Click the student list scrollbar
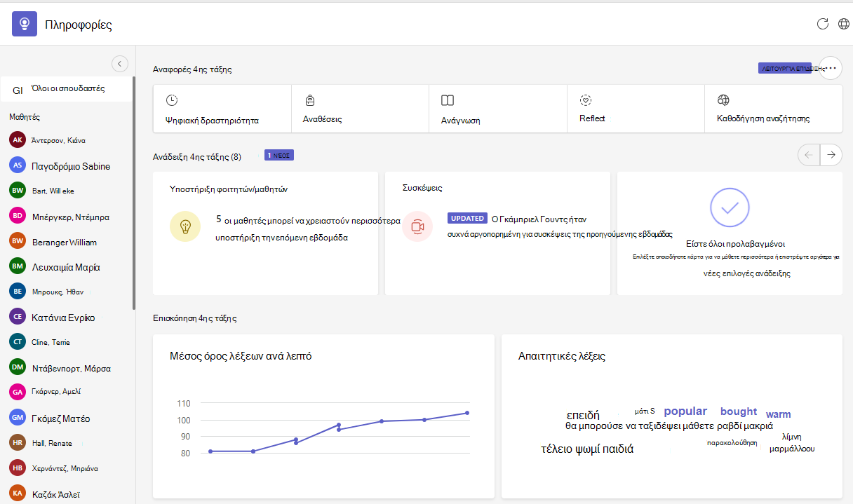The image size is (853, 504). pos(133,193)
